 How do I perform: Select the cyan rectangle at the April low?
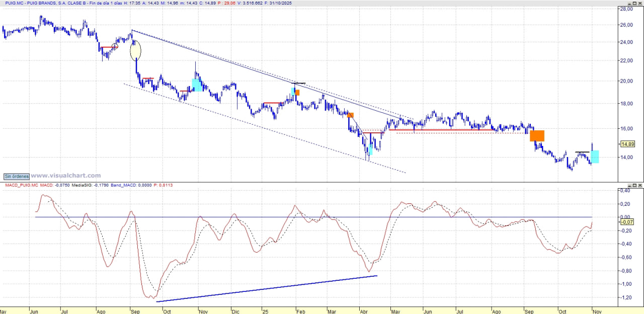370,149
